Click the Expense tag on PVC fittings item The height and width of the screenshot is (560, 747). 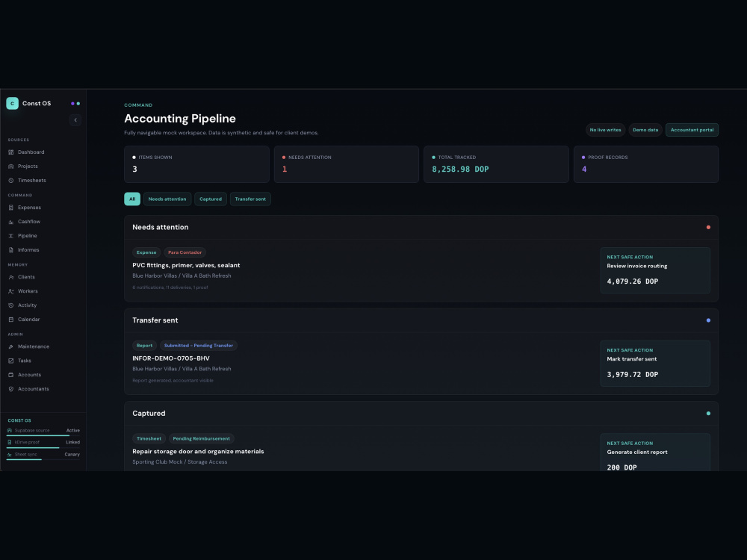click(x=146, y=252)
